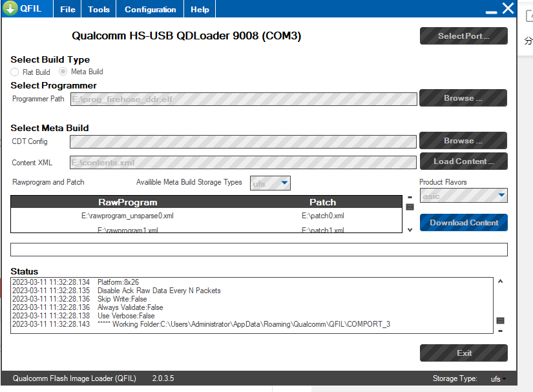
Task: Click the Always Validate:False log line
Action: [88, 307]
